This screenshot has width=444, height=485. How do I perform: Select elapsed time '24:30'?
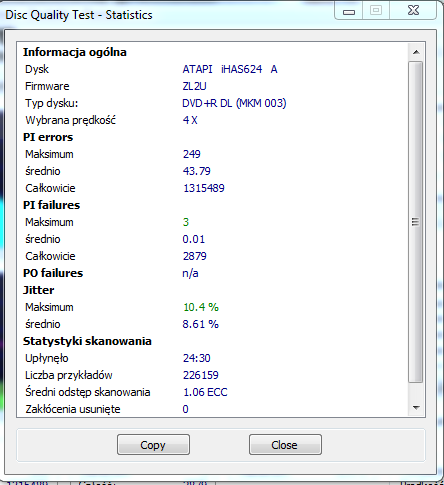[x=197, y=358]
